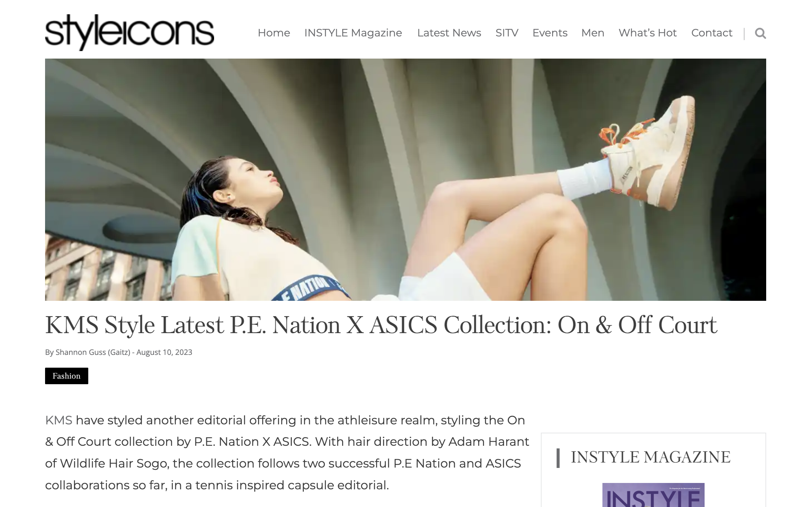Select Latest News menu item

(x=449, y=33)
